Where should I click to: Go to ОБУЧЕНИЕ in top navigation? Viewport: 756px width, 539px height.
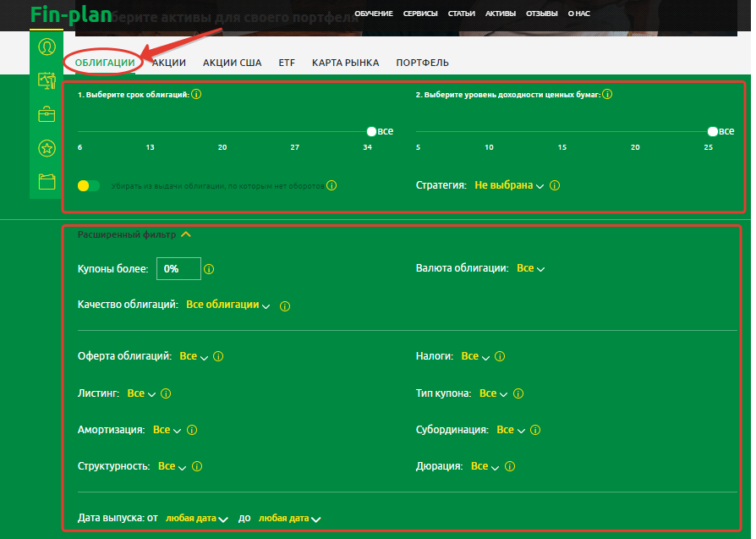point(374,14)
